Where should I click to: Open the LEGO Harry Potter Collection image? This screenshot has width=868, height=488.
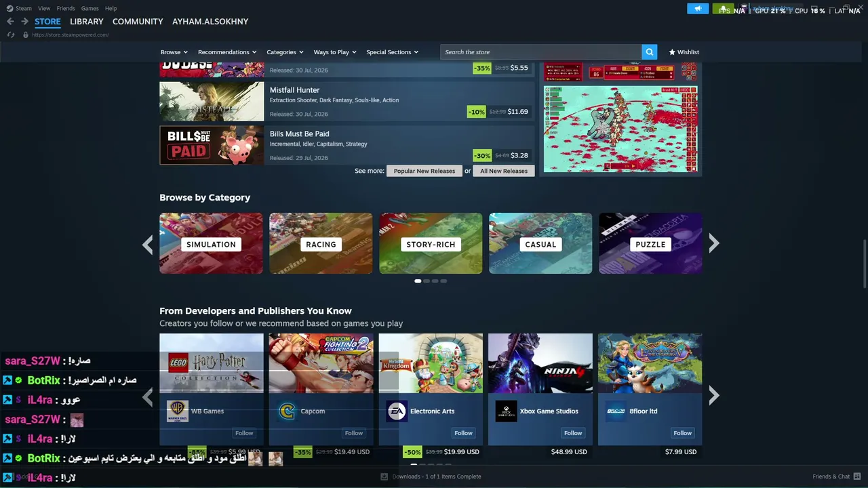(x=212, y=363)
